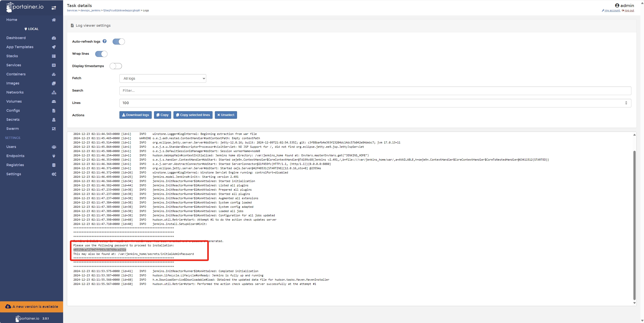644x323 pixels.
Task: Enable Display timestamps
Action: click(116, 66)
